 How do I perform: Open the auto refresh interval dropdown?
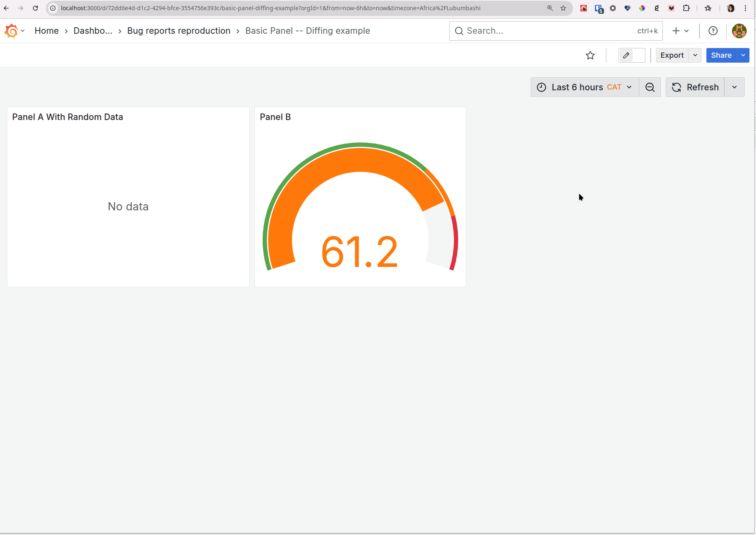pos(734,87)
